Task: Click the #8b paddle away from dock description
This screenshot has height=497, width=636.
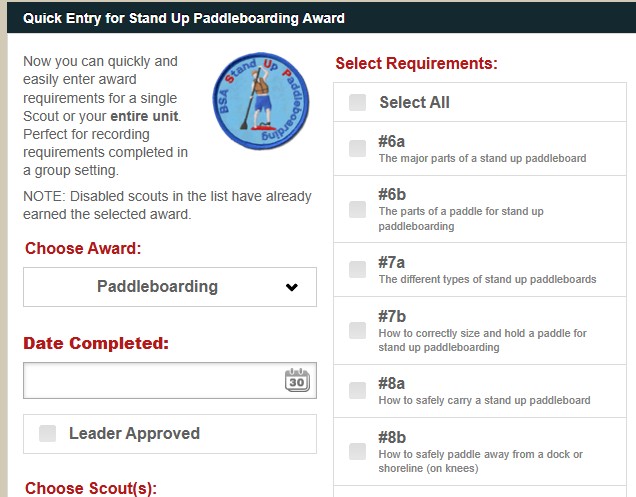Action: [x=480, y=461]
